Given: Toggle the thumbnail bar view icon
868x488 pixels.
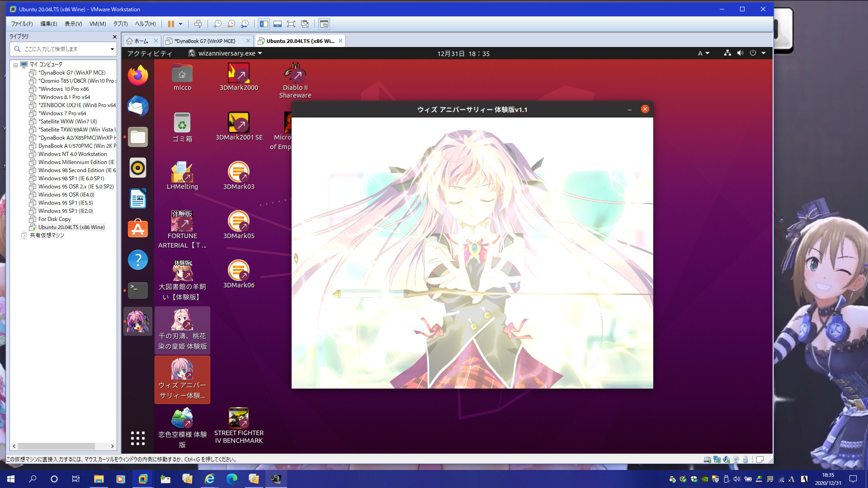Looking at the screenshot, I should tap(278, 24).
